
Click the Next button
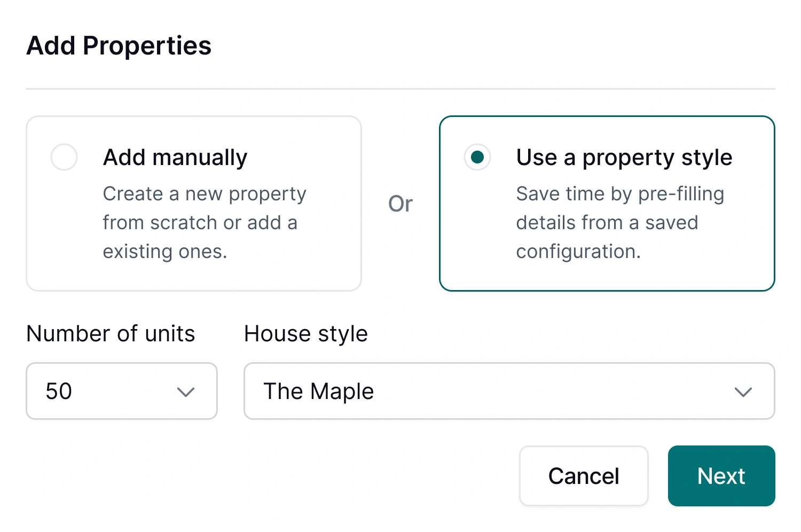point(721,476)
